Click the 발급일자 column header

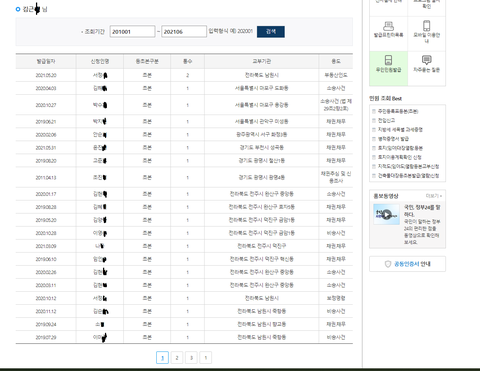pos(46,61)
